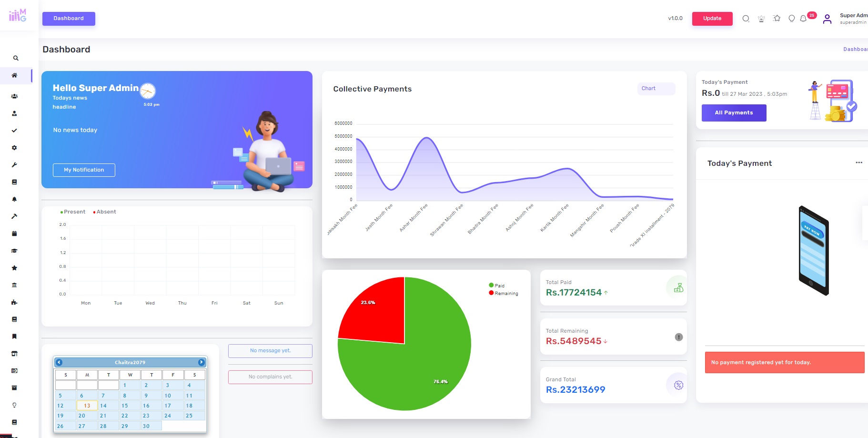Go to the next month in the calendar
The height and width of the screenshot is (438, 868).
[201, 362]
